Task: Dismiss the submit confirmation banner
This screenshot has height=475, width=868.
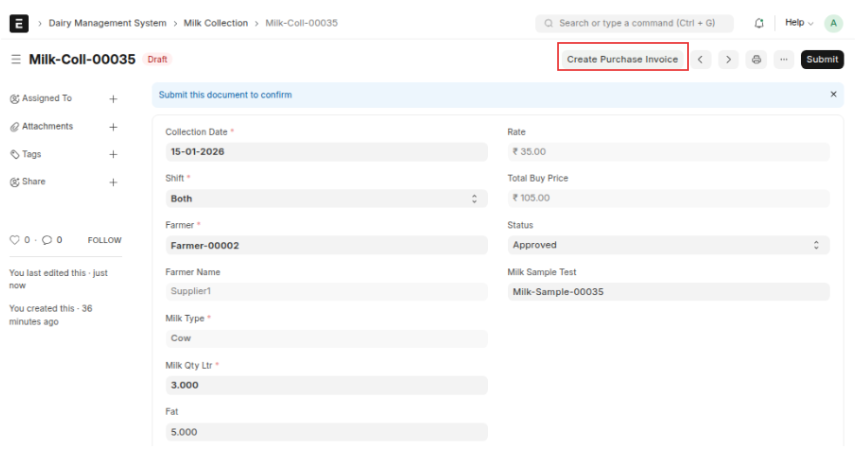Action: coord(833,95)
